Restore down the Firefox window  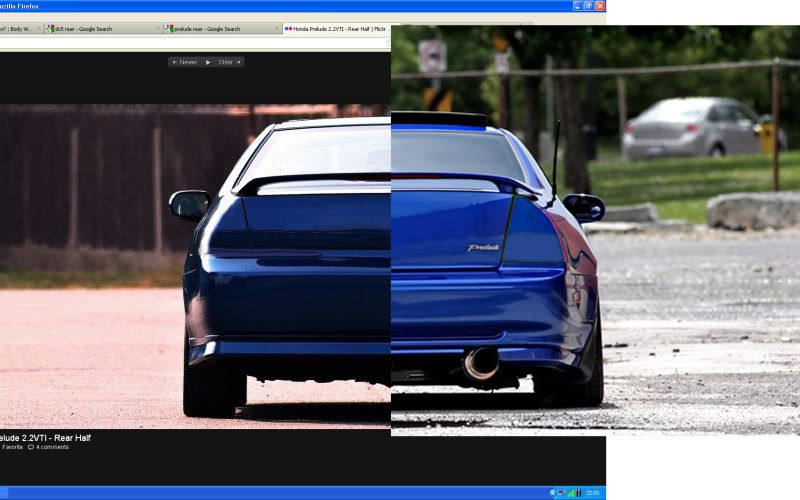[589, 6]
